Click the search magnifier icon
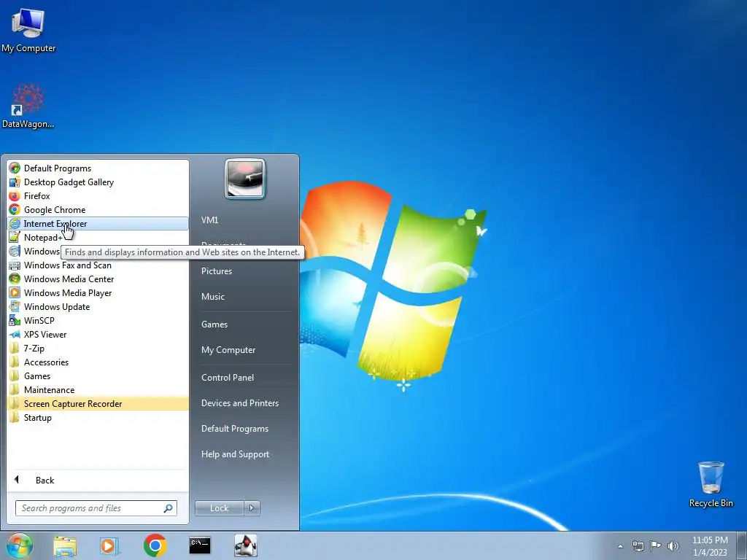Viewport: 747px width, 560px height. click(x=169, y=508)
